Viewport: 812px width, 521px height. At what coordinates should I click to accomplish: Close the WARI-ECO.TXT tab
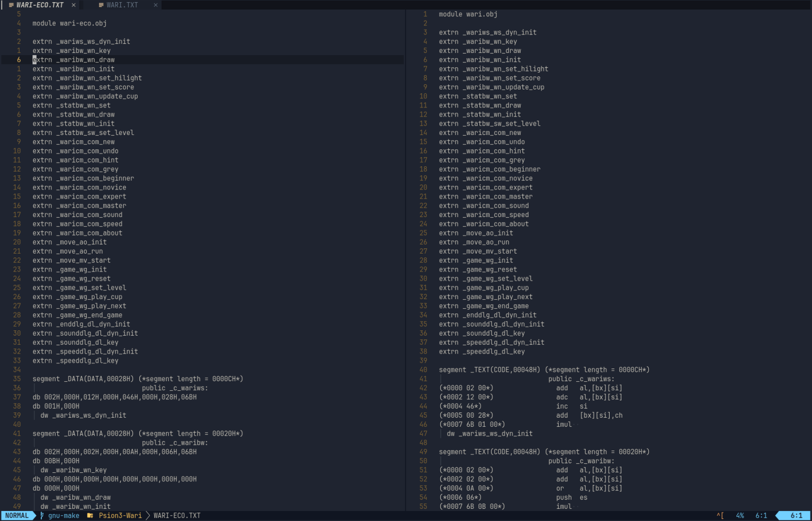(x=74, y=5)
